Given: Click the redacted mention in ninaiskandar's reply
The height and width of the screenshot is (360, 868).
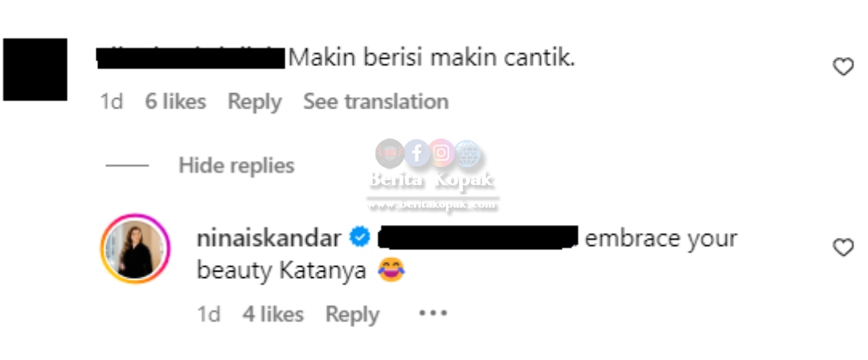Looking at the screenshot, I should [x=477, y=236].
